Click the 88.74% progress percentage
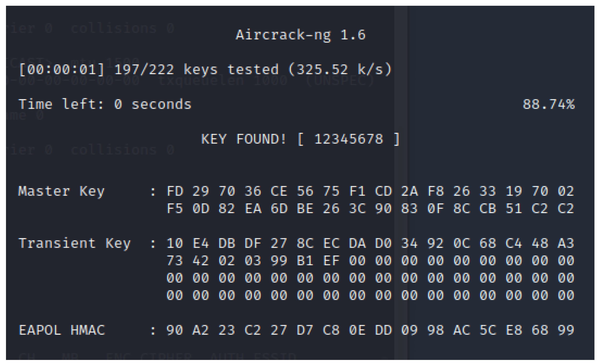Screen dimensions: 599x364 (548, 105)
